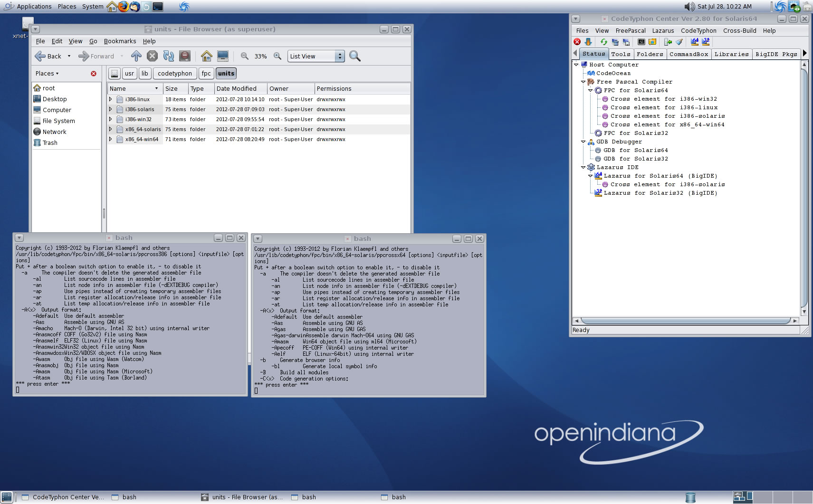813x504 pixels.
Task: Click the orange download arrow in CodeTyphon toolbar
Action: (588, 42)
